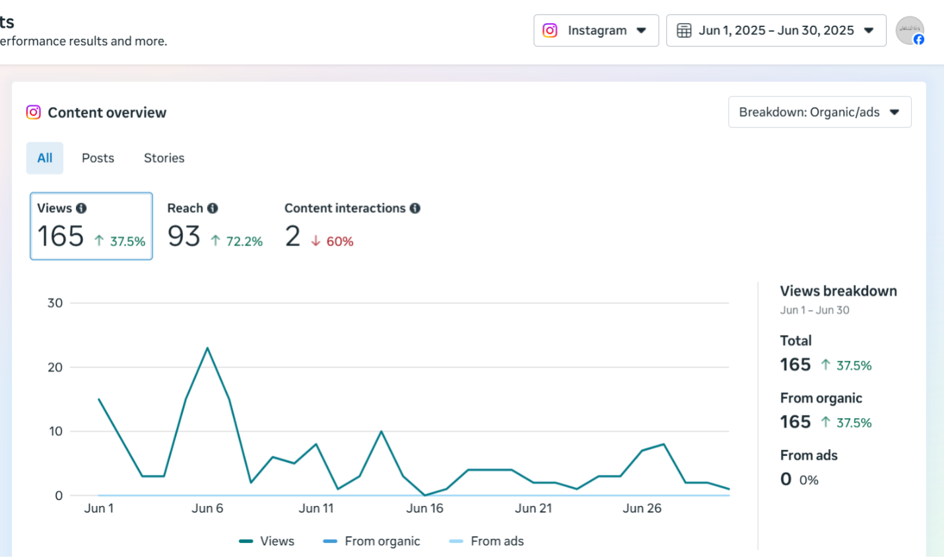Open the Instagram platform dropdown
Viewport: 944px width, 560px height.
pyautogui.click(x=596, y=31)
